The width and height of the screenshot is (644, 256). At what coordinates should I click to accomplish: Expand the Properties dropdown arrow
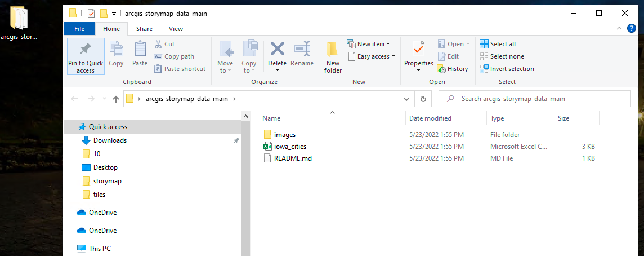click(418, 70)
